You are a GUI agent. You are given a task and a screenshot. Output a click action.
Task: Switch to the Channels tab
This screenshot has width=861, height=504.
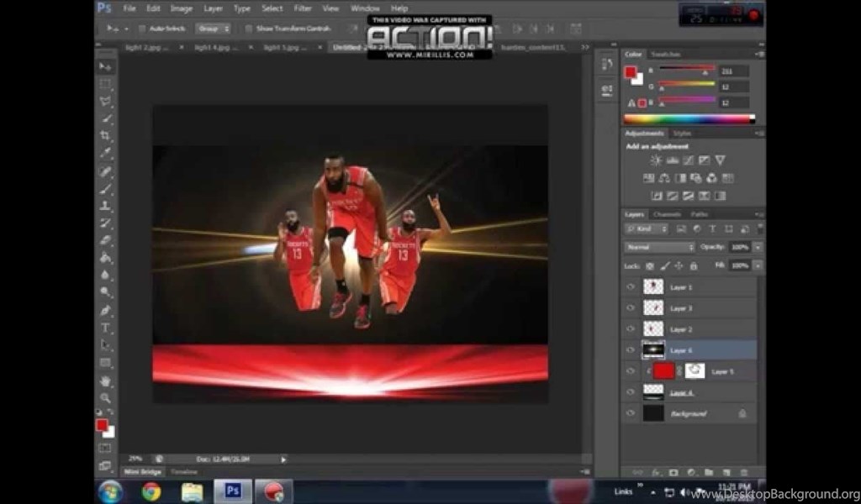[668, 214]
